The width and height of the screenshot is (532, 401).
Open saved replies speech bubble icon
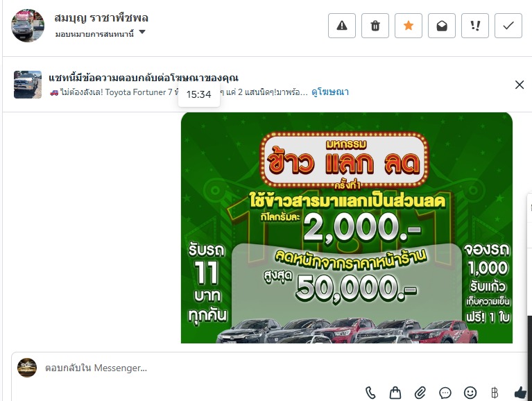(x=445, y=393)
